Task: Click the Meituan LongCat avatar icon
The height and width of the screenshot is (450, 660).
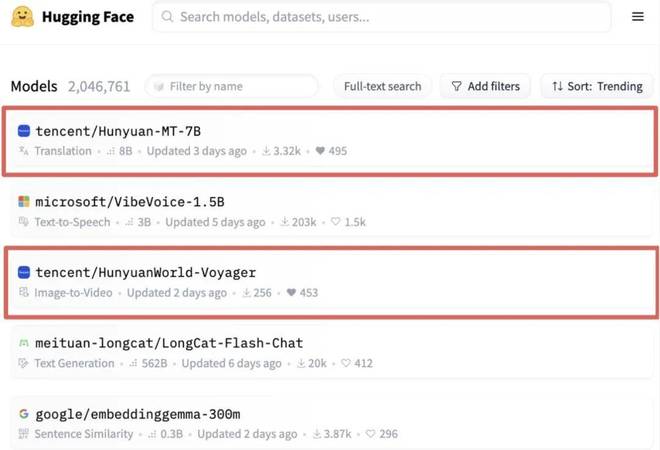Action: (x=24, y=343)
